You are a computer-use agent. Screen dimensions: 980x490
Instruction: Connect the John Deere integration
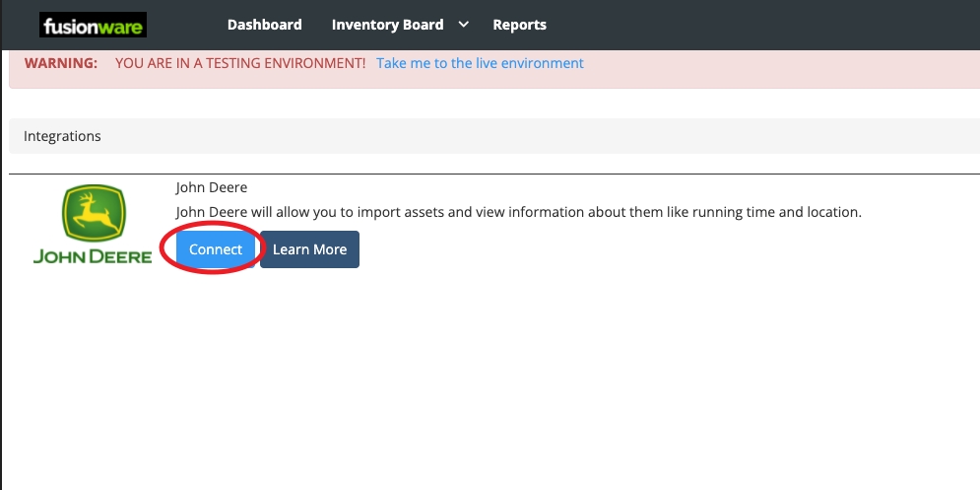click(216, 249)
